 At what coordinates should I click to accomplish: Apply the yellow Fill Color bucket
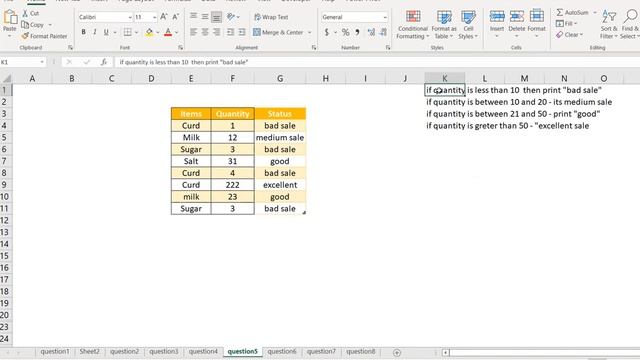[149, 32]
